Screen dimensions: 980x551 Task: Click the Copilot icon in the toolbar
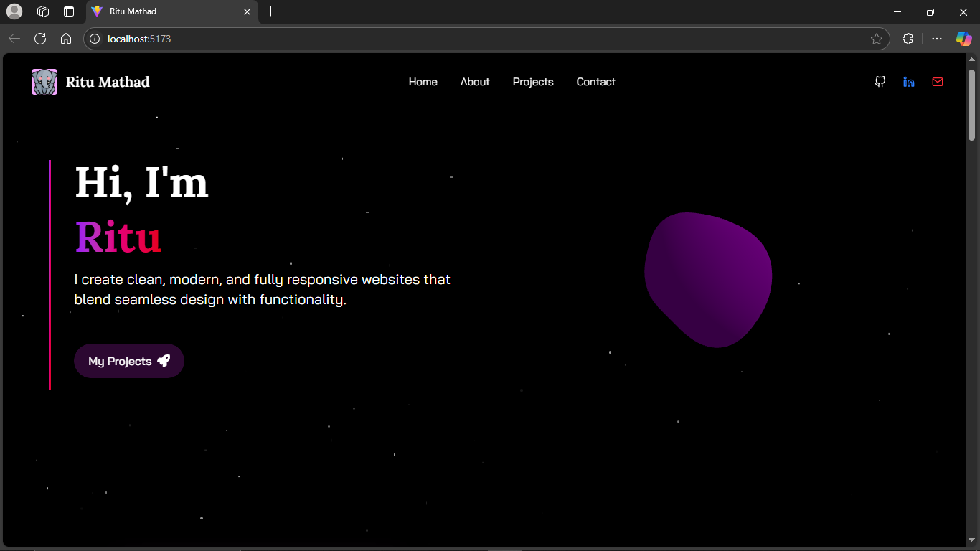(x=963, y=39)
